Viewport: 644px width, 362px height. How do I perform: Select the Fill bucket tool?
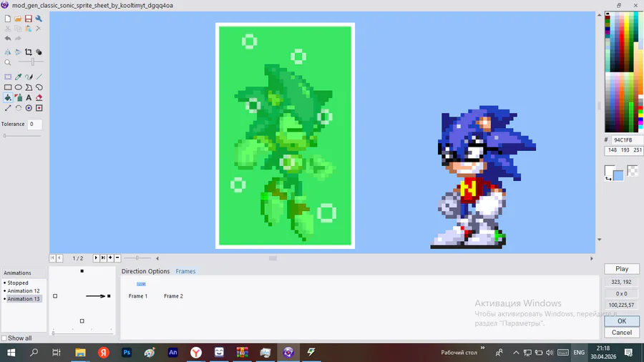[8, 98]
